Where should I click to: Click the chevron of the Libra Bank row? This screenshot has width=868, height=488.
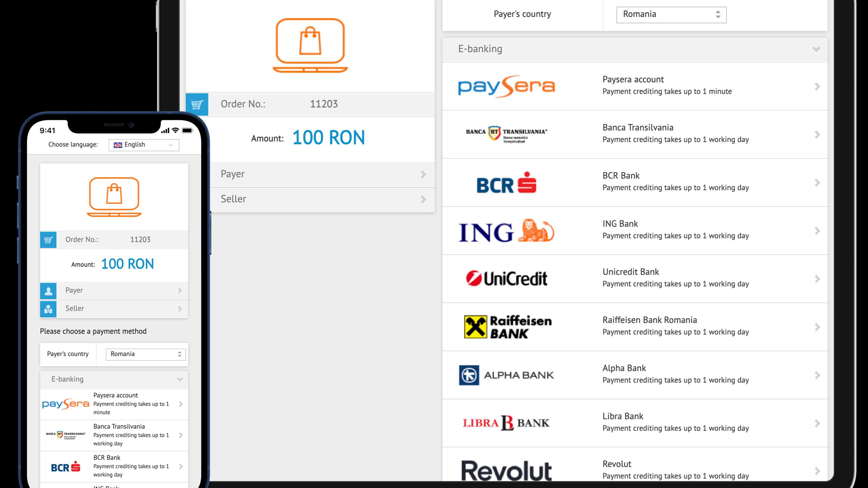[x=817, y=424]
